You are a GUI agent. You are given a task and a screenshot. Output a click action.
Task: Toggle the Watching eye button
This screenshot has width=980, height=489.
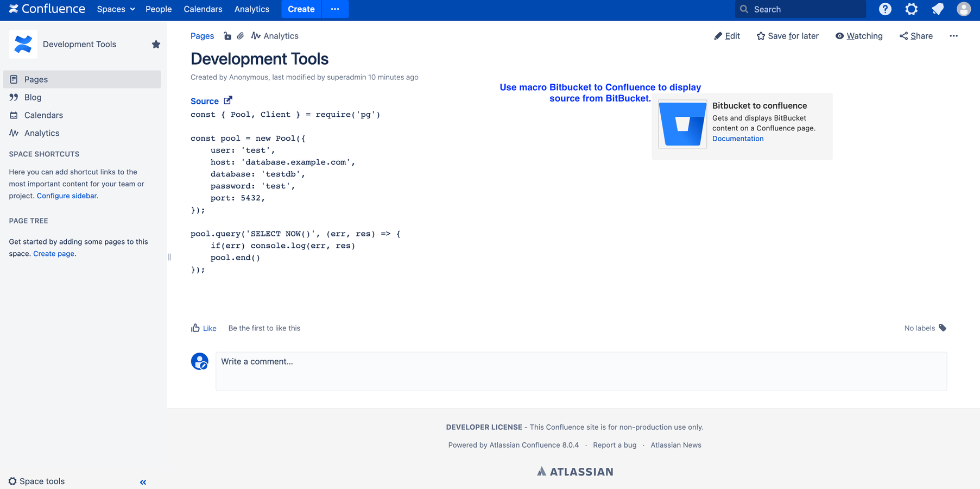[x=859, y=36]
